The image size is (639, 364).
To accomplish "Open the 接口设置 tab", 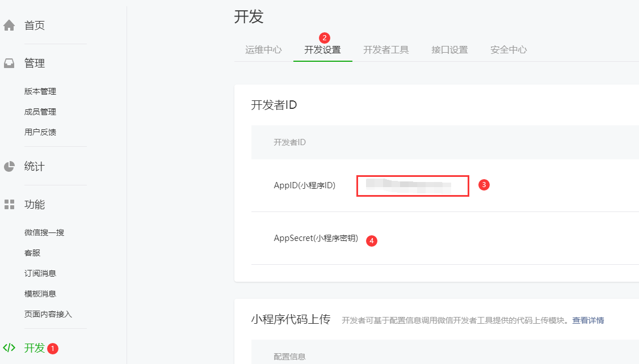I will click(449, 50).
